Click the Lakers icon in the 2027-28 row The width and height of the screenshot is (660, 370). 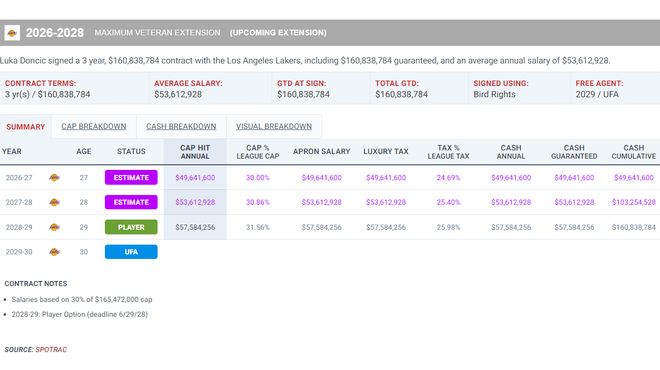click(54, 202)
